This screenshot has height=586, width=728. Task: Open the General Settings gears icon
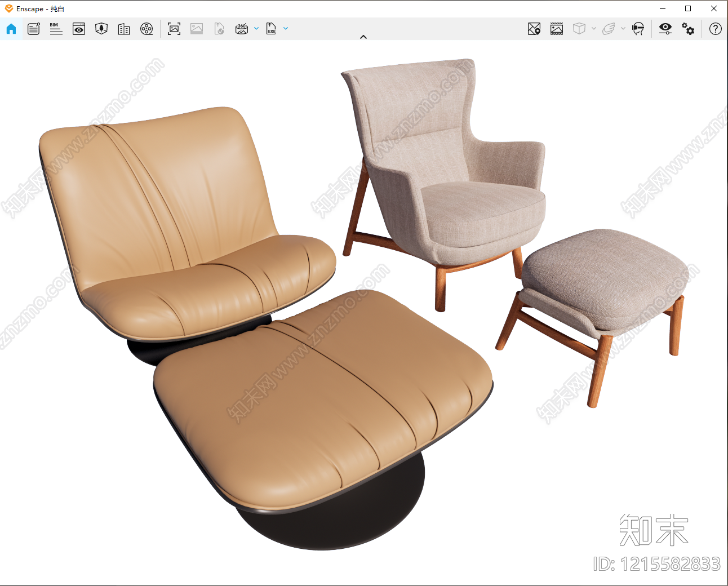click(688, 29)
